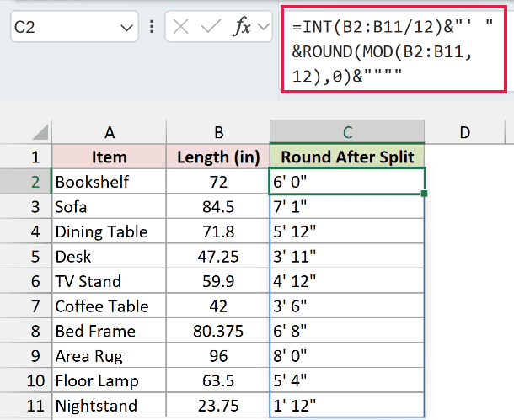Click the cell with value 42
The height and width of the screenshot is (420, 514).
[x=218, y=306]
